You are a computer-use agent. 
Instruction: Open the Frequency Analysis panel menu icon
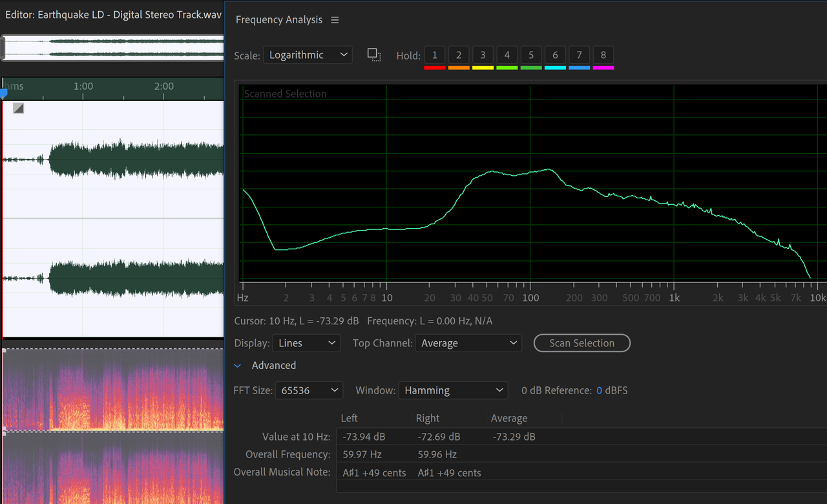click(x=335, y=20)
